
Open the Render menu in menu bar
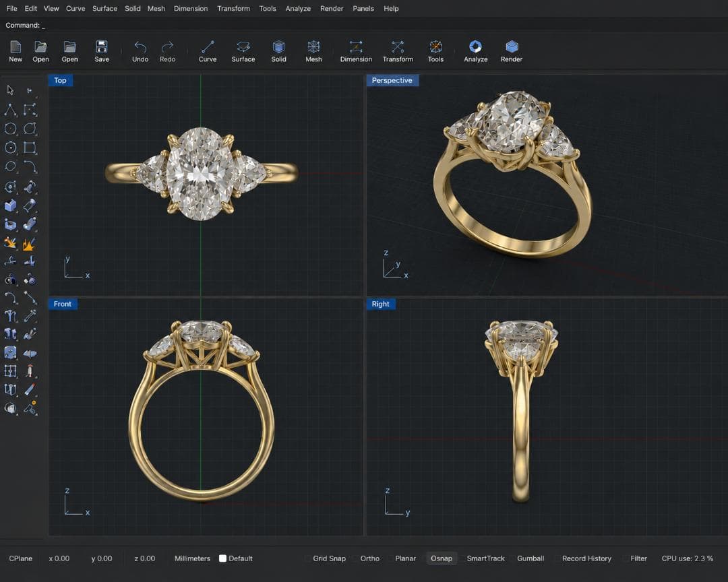coord(332,8)
